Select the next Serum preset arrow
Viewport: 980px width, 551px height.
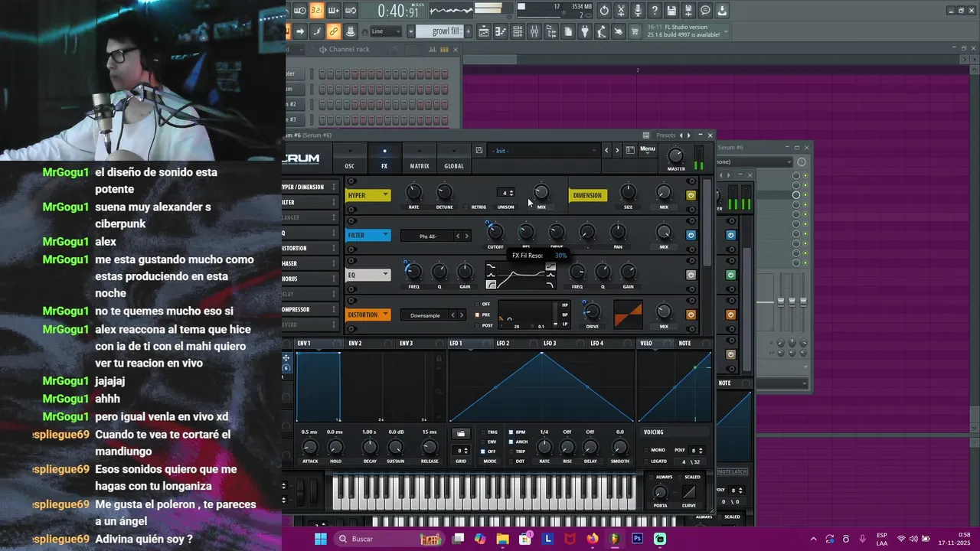click(617, 151)
